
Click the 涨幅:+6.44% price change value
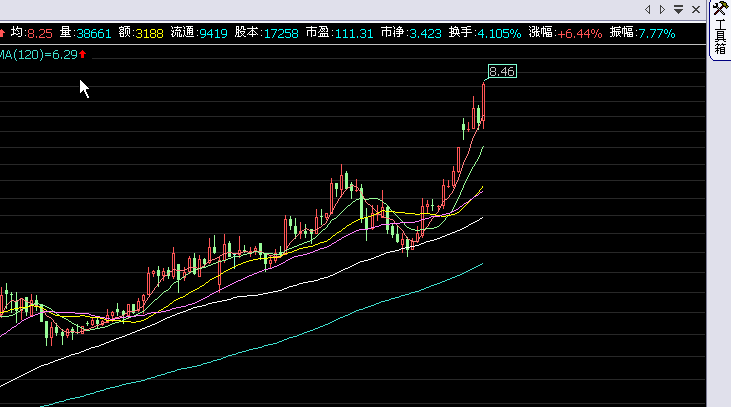565,33
